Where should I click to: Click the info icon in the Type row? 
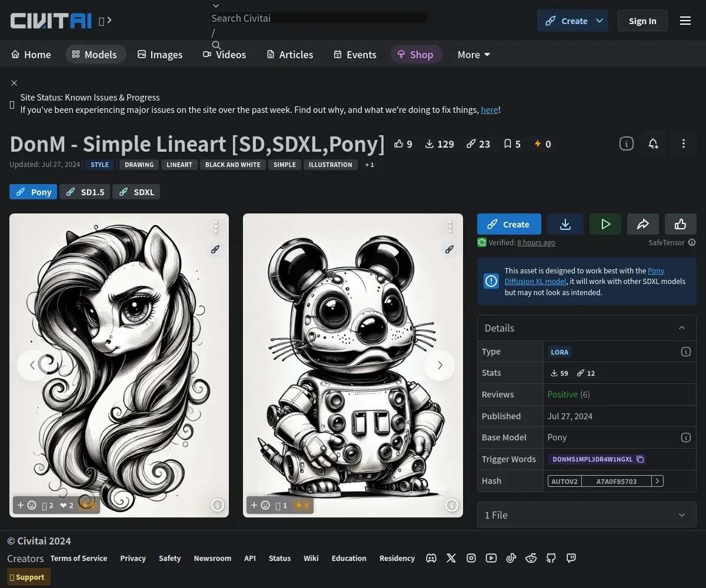(x=685, y=352)
